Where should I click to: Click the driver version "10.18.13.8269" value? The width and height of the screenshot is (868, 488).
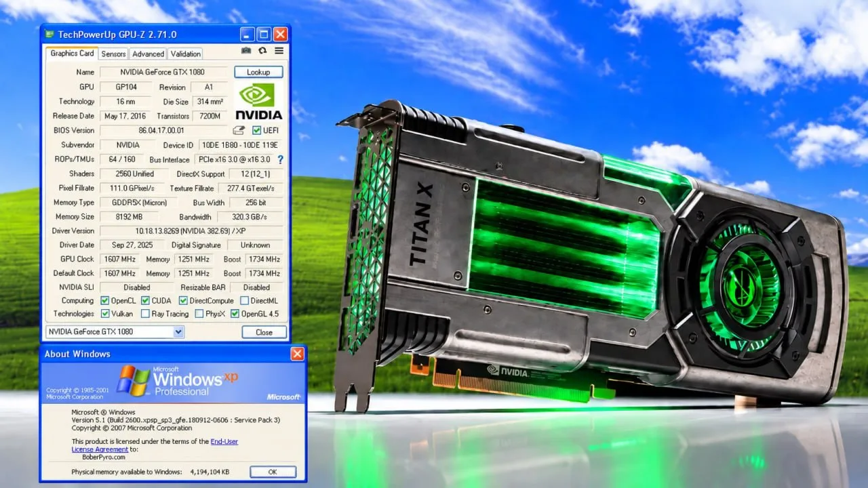(191, 231)
